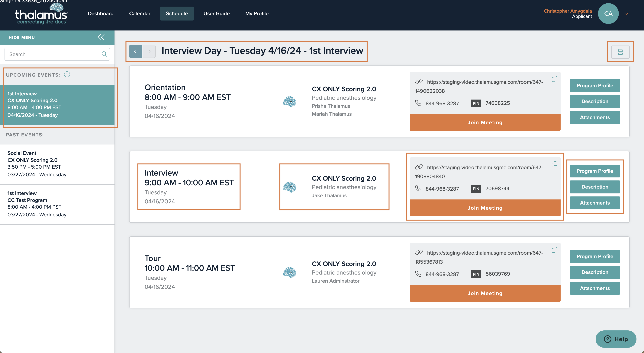Copy the Interview meeting link
The image size is (644, 353).
point(554,164)
